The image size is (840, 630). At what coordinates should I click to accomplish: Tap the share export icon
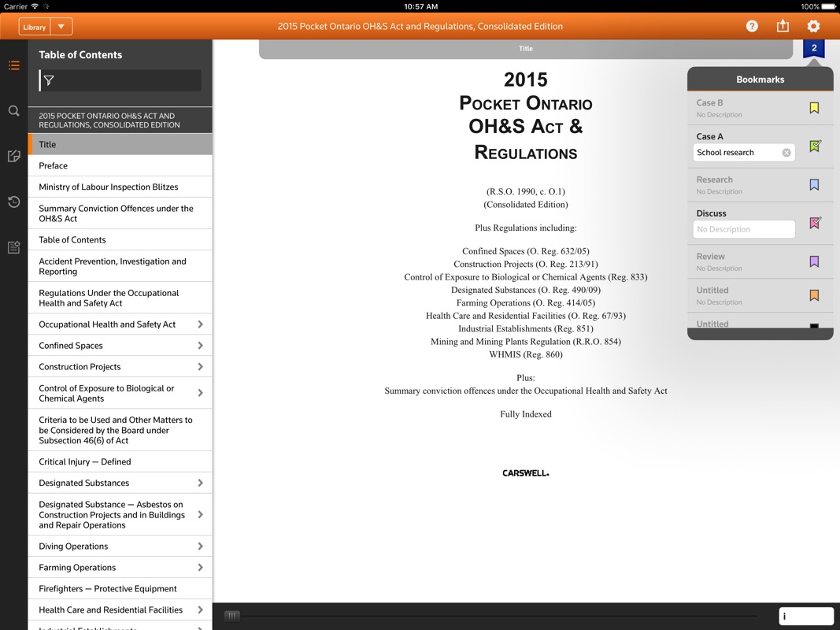coord(783,26)
